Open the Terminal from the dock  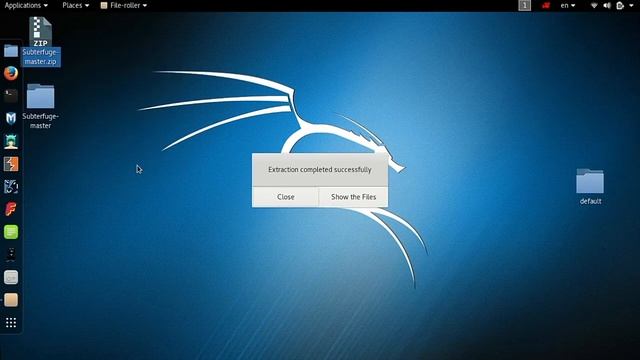[x=11, y=96]
